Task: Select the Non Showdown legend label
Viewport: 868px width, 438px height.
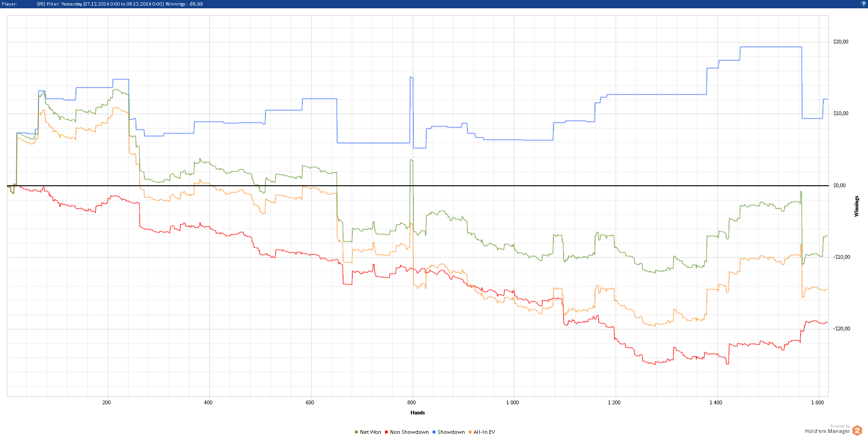Action: coord(410,432)
